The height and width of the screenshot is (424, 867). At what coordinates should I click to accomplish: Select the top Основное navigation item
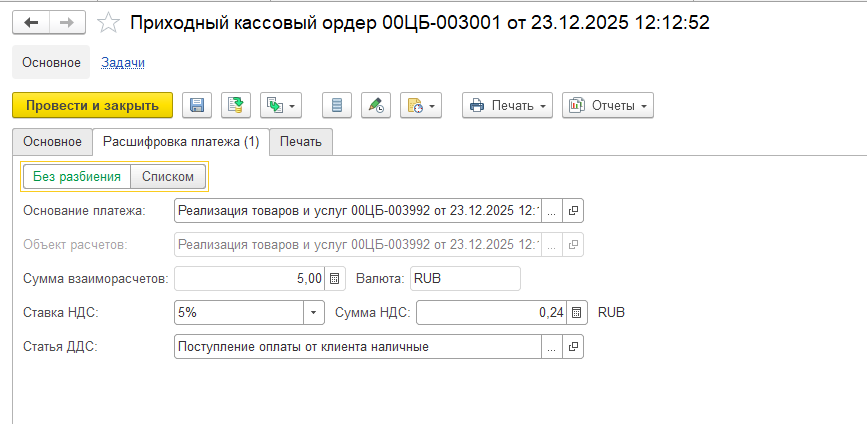tap(51, 62)
